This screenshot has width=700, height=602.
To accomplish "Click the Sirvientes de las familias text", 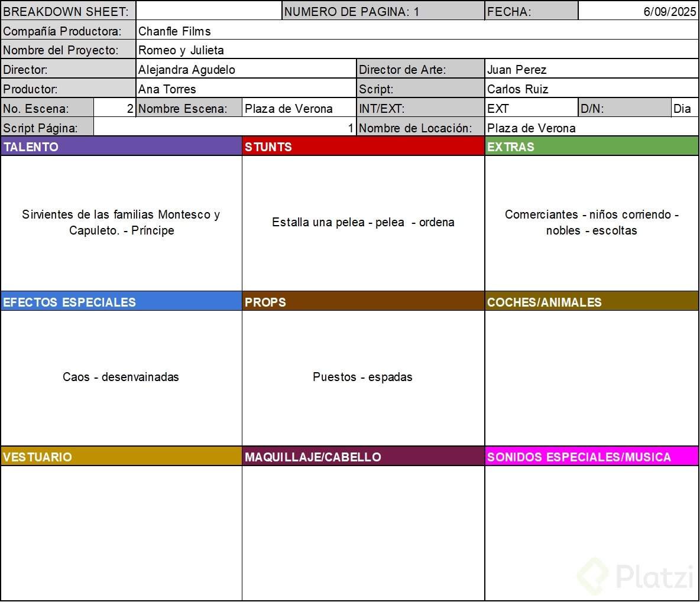I will tap(121, 222).
